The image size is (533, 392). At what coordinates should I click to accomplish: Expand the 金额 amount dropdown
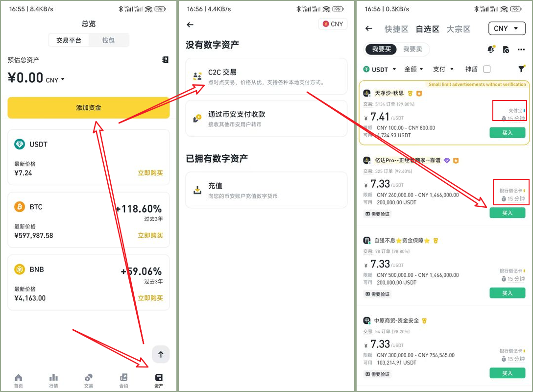[413, 69]
